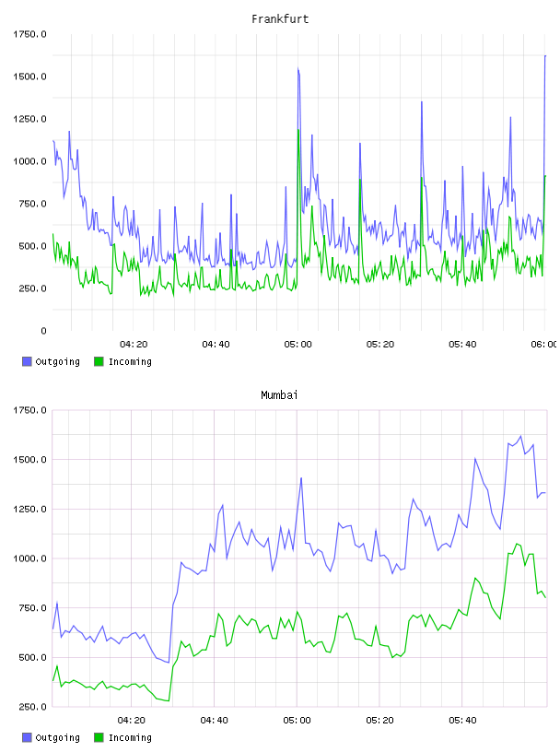560x752 pixels.
Task: Click the 05:40 time label on Mumbai chart
Action: (462, 721)
